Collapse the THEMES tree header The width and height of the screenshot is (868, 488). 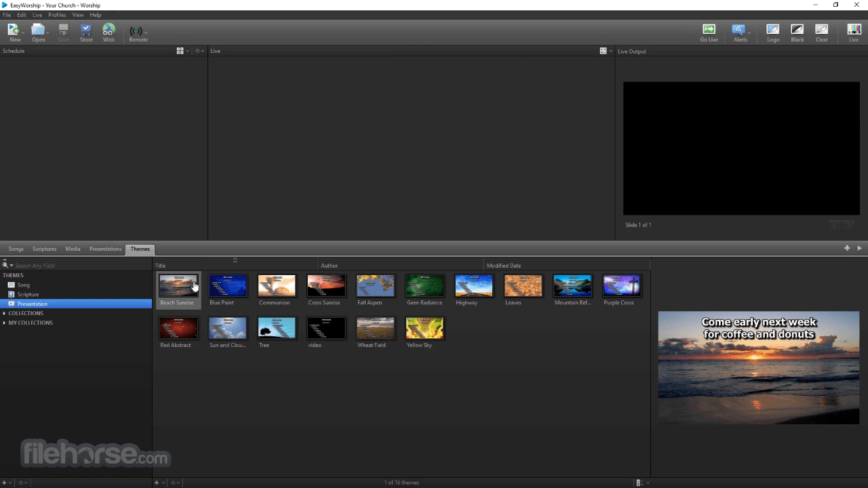pyautogui.click(x=13, y=275)
